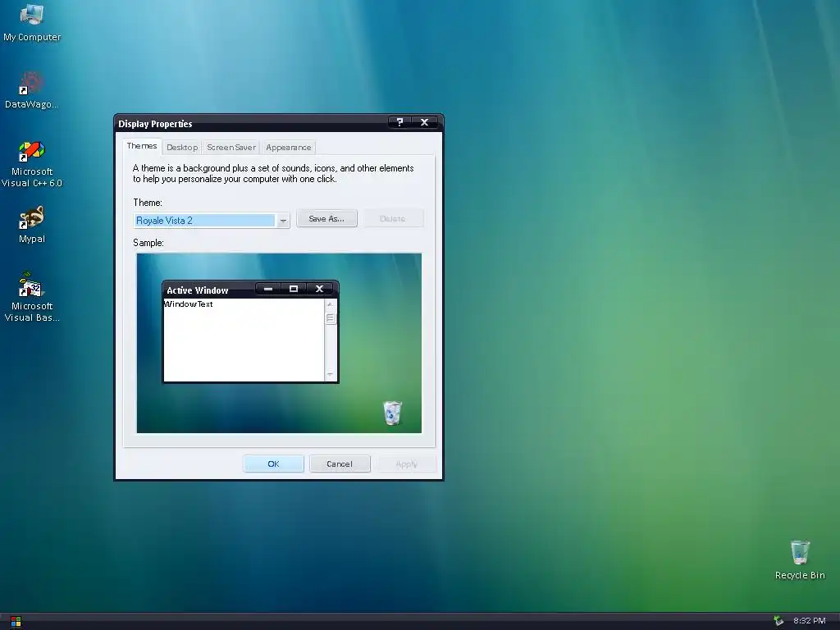Click the sample scrollbar down arrow
840x630 pixels.
point(330,375)
